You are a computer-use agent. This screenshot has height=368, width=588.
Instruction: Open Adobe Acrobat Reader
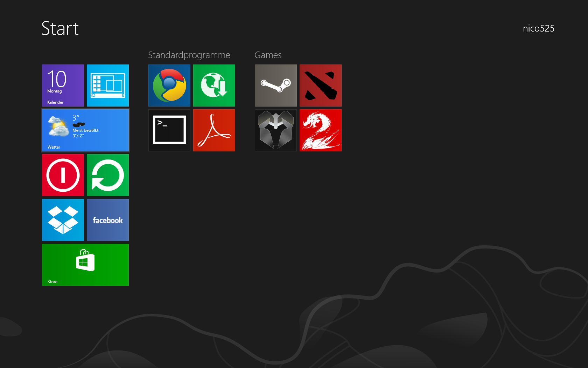pyautogui.click(x=214, y=130)
